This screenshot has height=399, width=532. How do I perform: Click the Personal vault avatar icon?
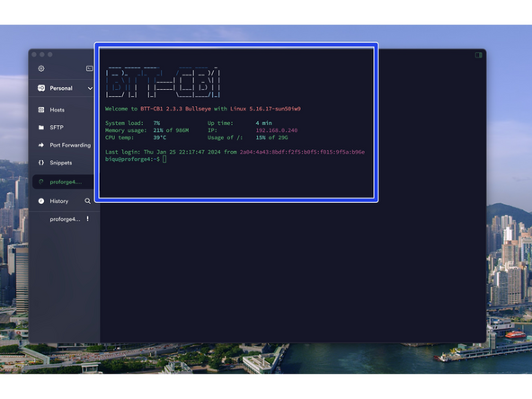41,88
